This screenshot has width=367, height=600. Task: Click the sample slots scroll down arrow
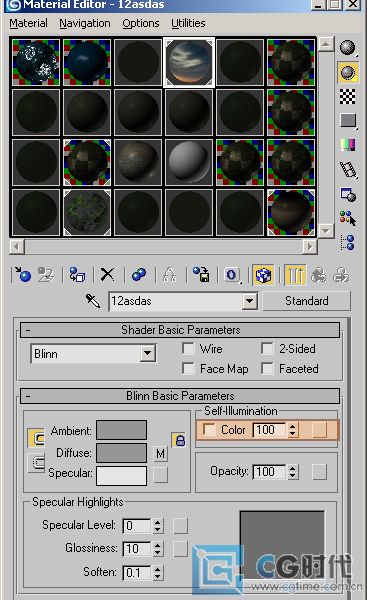coord(325,231)
